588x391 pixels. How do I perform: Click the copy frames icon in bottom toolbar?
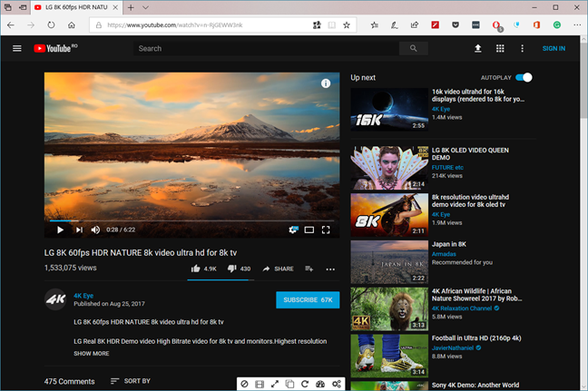(x=289, y=384)
